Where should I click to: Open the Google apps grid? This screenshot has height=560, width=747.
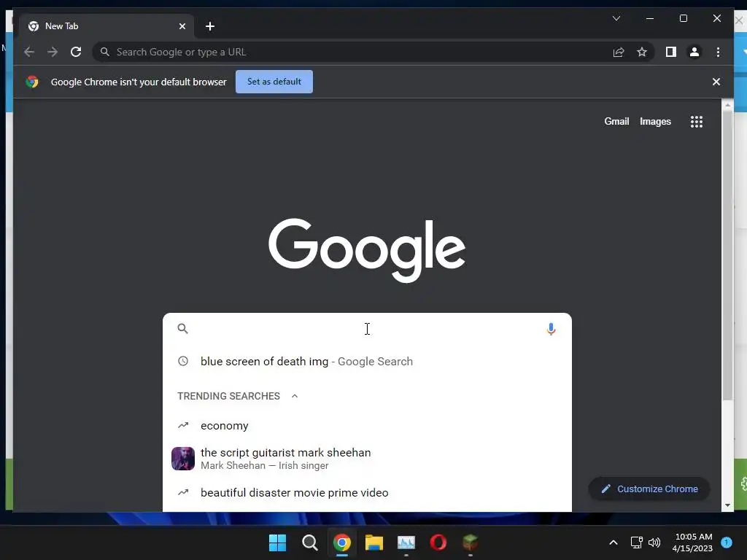pyautogui.click(x=696, y=122)
